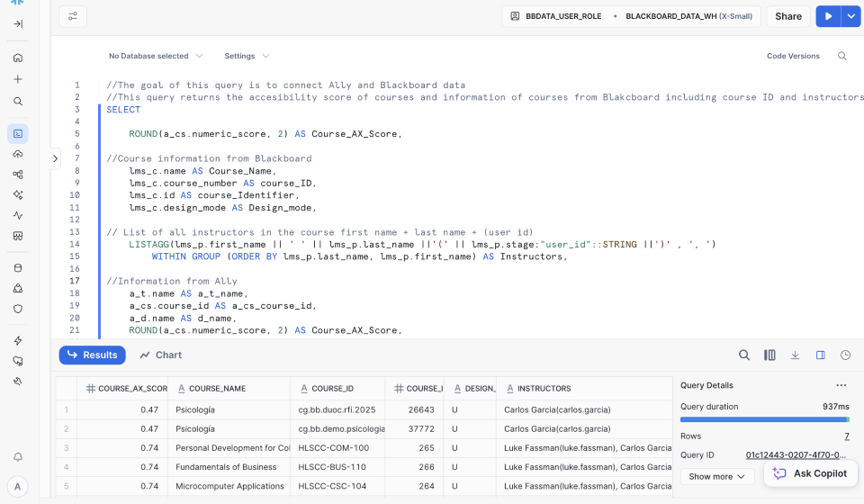Click the Home icon in left sidebar

click(x=18, y=58)
